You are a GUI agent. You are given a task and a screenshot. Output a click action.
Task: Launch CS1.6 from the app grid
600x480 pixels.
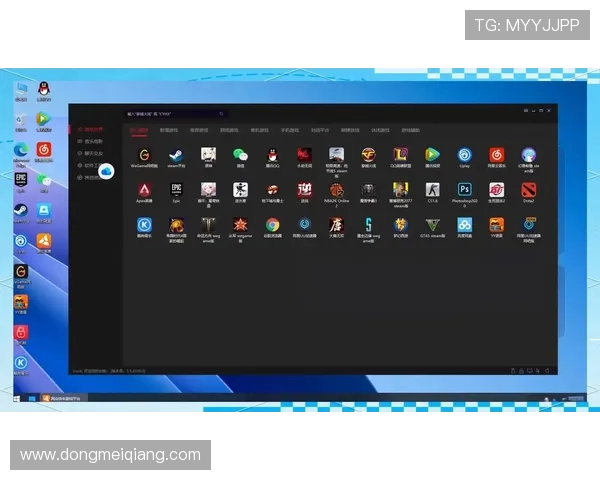(x=432, y=189)
